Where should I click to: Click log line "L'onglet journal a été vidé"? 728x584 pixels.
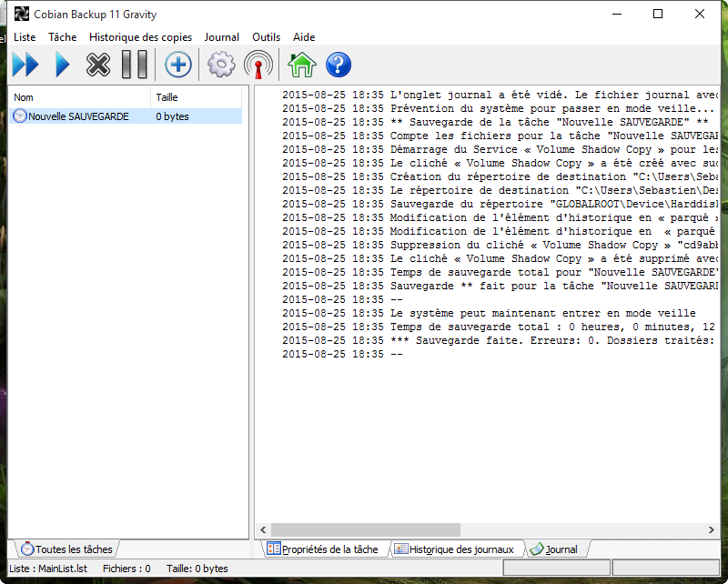[500, 95]
